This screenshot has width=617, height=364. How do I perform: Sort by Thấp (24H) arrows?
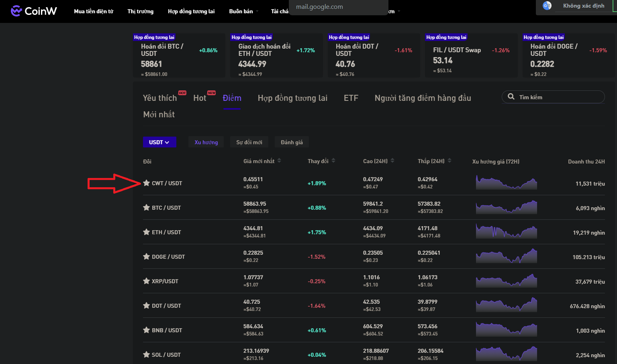[449, 161]
